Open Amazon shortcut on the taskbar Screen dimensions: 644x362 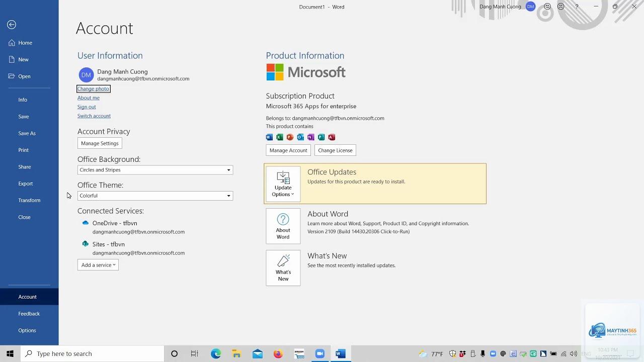point(299,354)
